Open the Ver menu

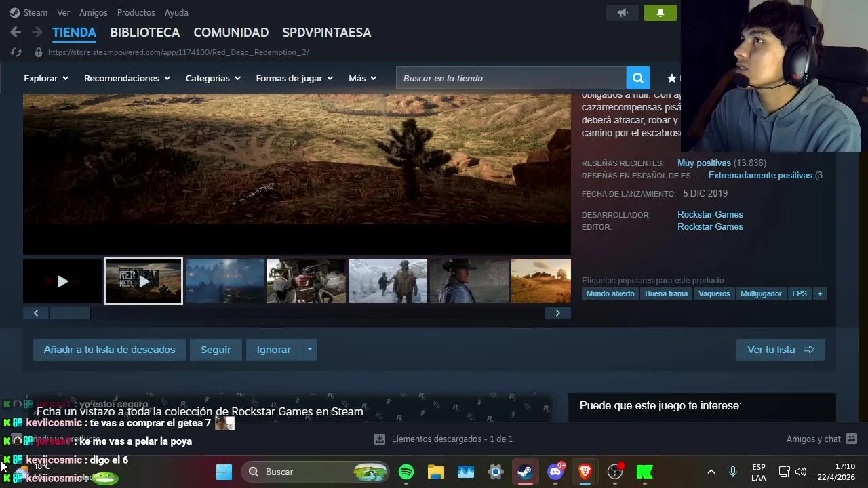click(x=63, y=12)
